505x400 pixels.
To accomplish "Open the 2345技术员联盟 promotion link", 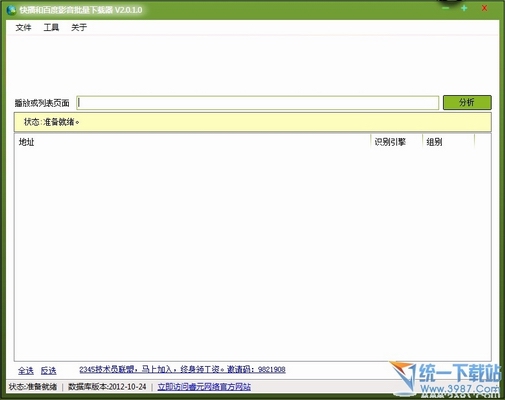I will pyautogui.click(x=182, y=369).
